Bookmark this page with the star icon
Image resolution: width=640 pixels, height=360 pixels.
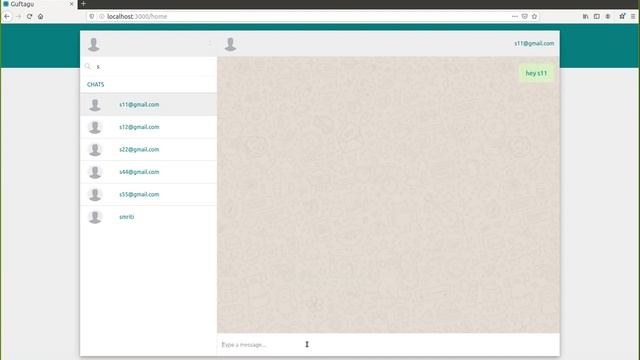coord(534,16)
